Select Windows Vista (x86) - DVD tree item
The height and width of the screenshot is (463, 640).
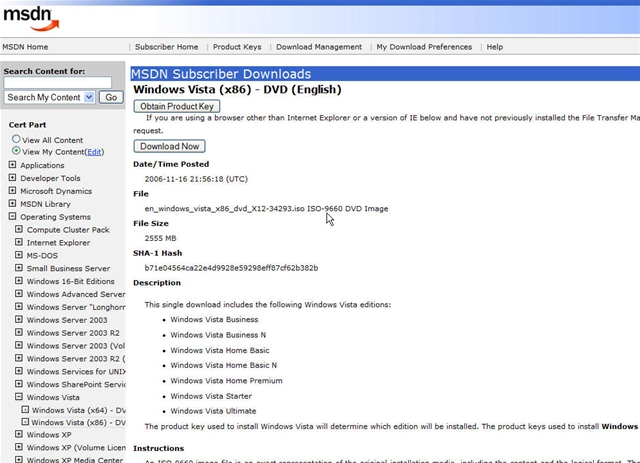[x=78, y=423]
